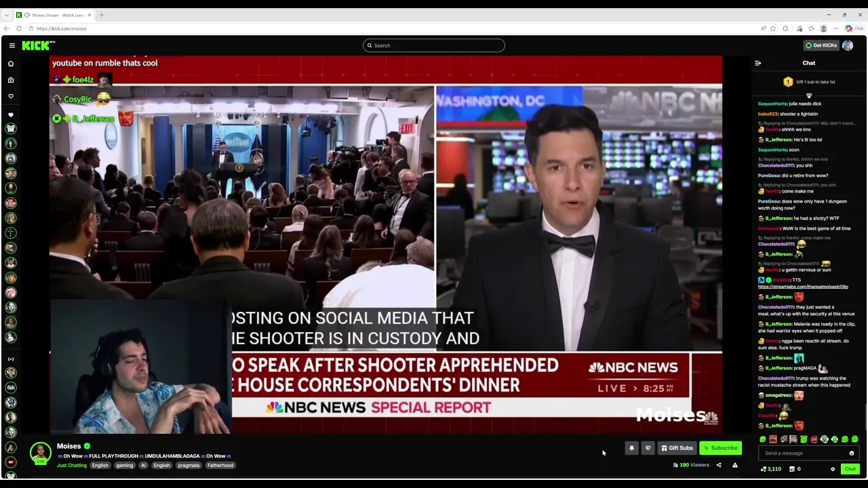Click the browser back arrow
Image resolution: width=868 pixels, height=488 pixels.
coord(7,28)
